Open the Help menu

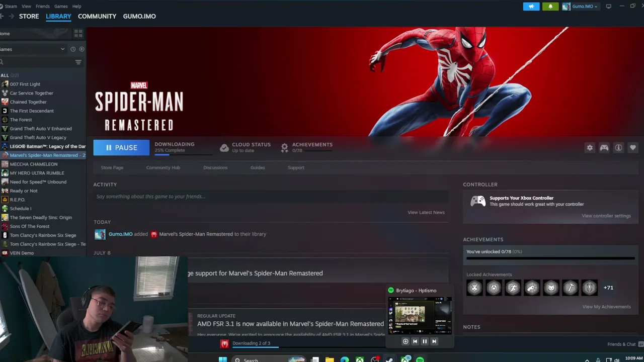[x=76, y=7]
